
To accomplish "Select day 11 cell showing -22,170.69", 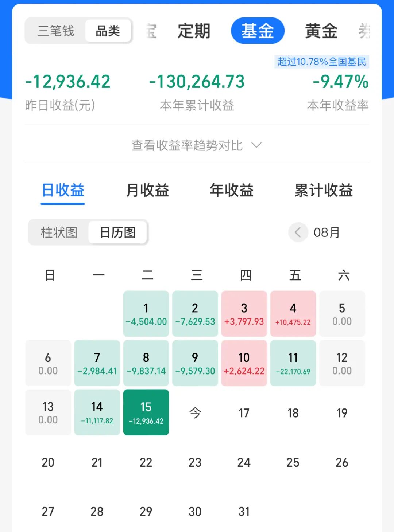I will pos(293,363).
